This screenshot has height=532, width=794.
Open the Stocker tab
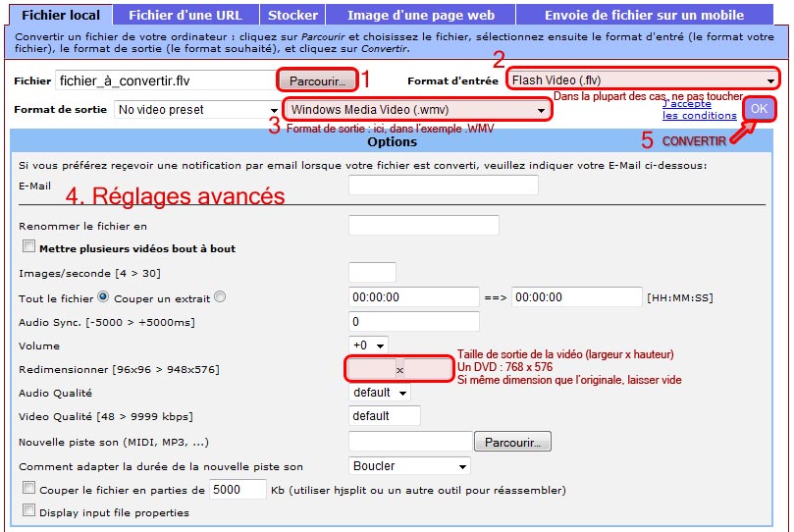coord(292,15)
